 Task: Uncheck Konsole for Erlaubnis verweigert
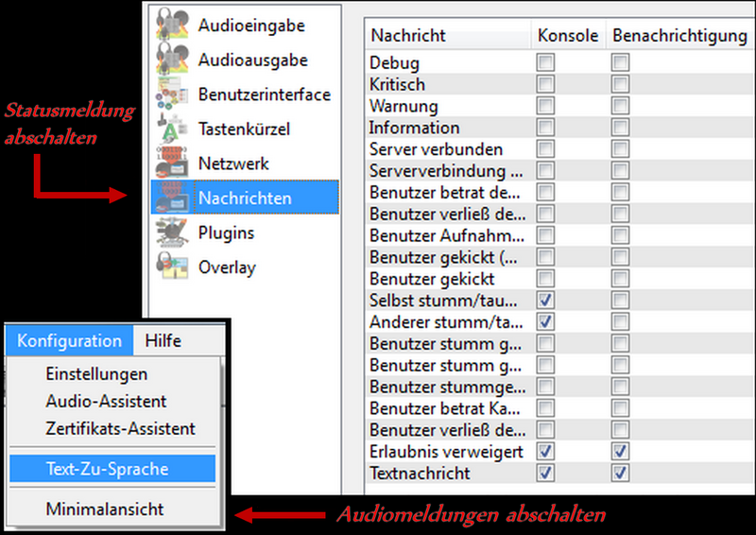[x=545, y=452]
